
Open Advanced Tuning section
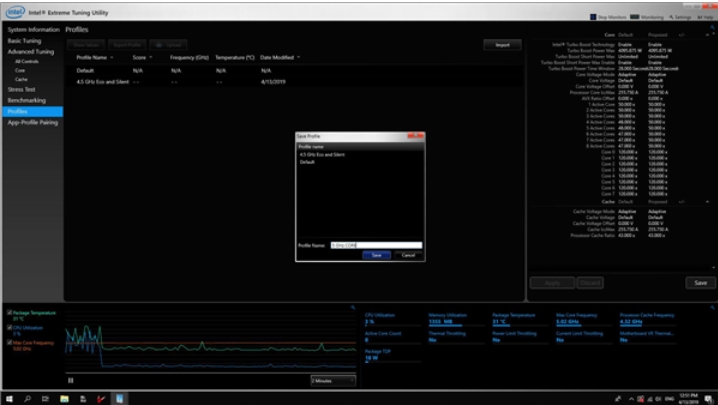pos(31,52)
